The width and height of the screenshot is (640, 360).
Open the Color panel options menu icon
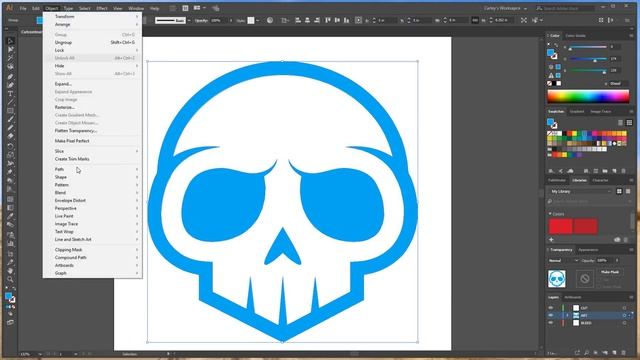click(x=631, y=36)
